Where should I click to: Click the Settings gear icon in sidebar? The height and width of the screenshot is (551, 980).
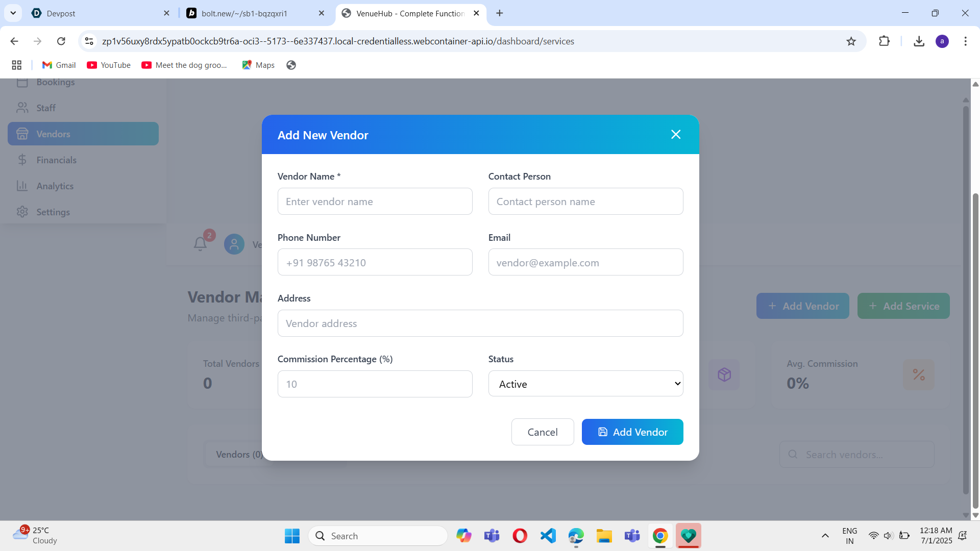tap(22, 212)
